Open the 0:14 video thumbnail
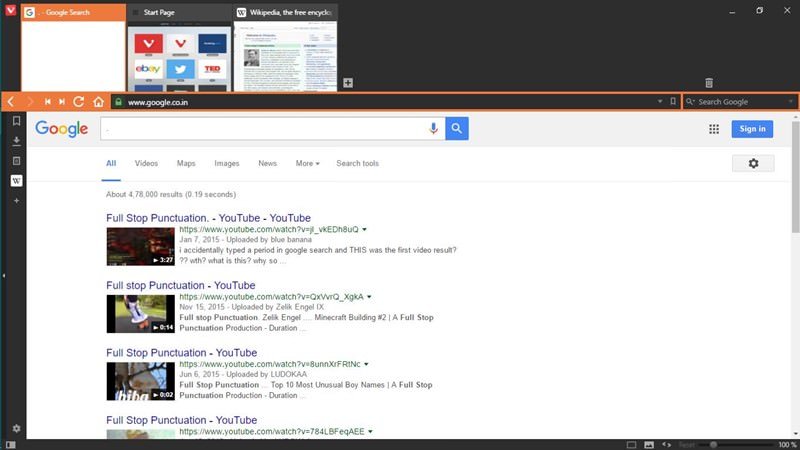Viewport: 800px width, 450px height. pos(140,314)
